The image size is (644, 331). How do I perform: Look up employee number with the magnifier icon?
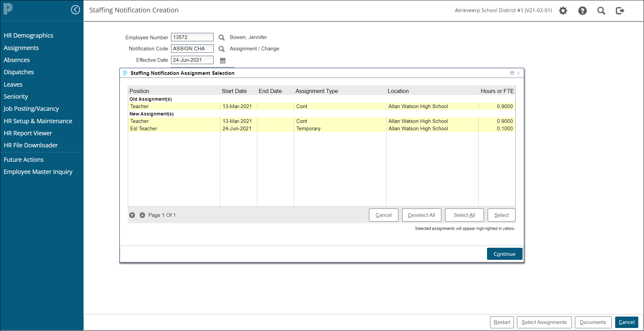click(221, 38)
